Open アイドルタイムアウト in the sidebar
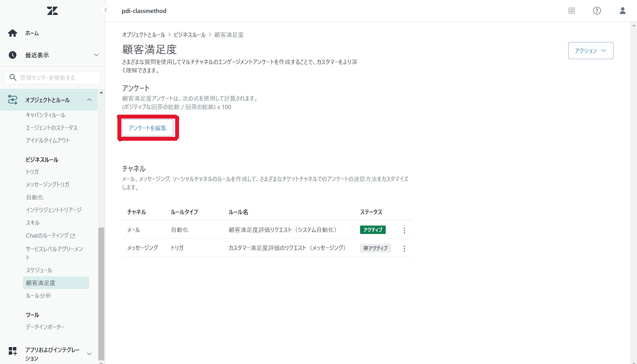Screen dimensions: 637x364 pos(48,140)
